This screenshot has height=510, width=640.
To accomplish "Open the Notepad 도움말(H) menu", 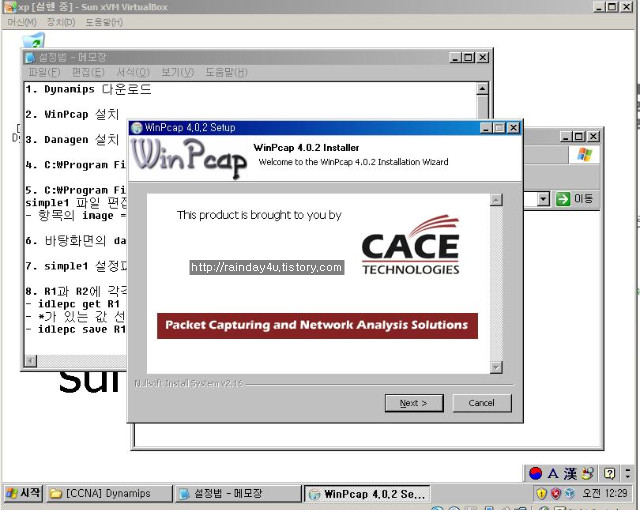I will tap(226, 73).
